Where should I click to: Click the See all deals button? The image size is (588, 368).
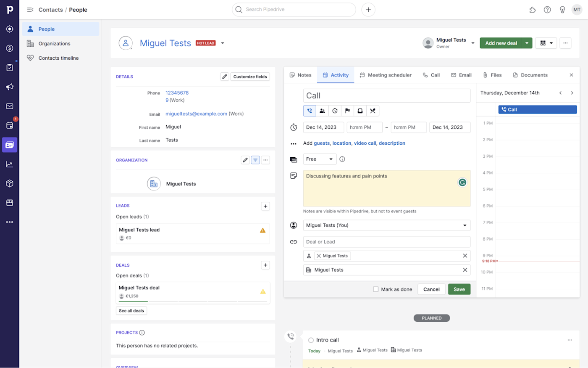click(x=131, y=311)
